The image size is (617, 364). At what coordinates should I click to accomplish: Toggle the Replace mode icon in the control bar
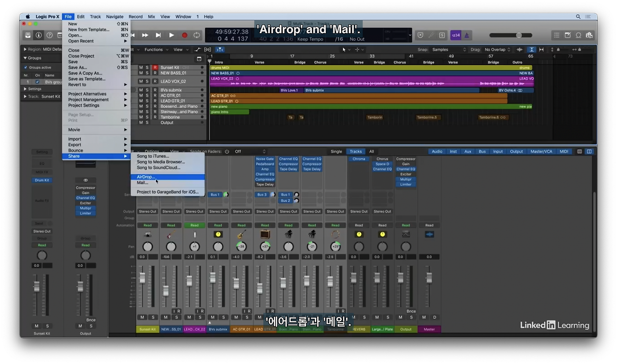tap(420, 35)
